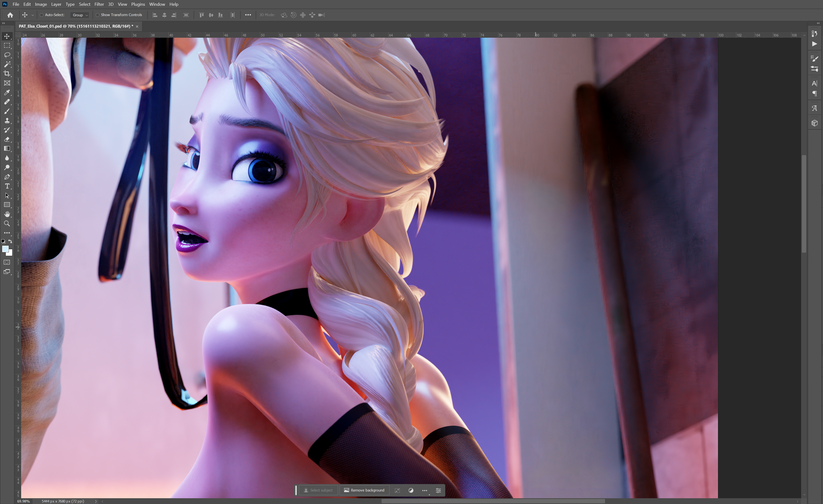Screen dimensions: 823x504
Task: Click the vertical scrollbar thumb
Action: tap(804, 204)
